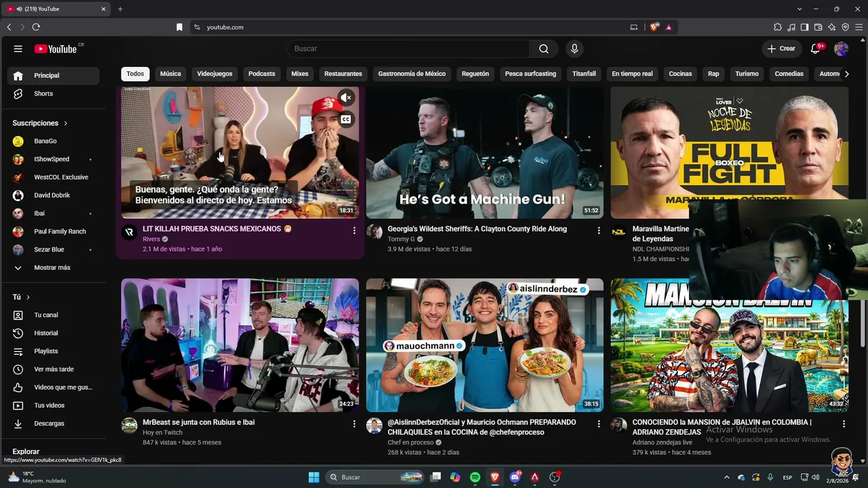Select the En tiempo real chip
Image resolution: width=868 pixels, height=488 pixels.
(632, 74)
